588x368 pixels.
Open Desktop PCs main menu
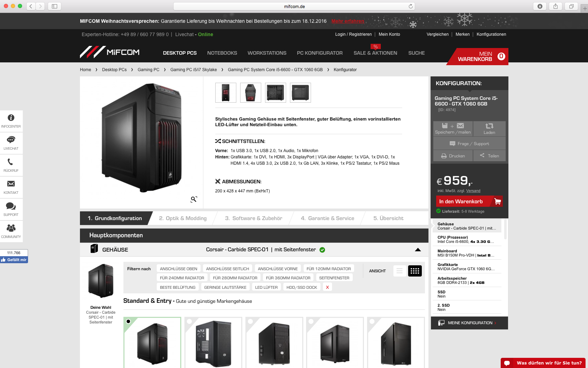pos(180,53)
